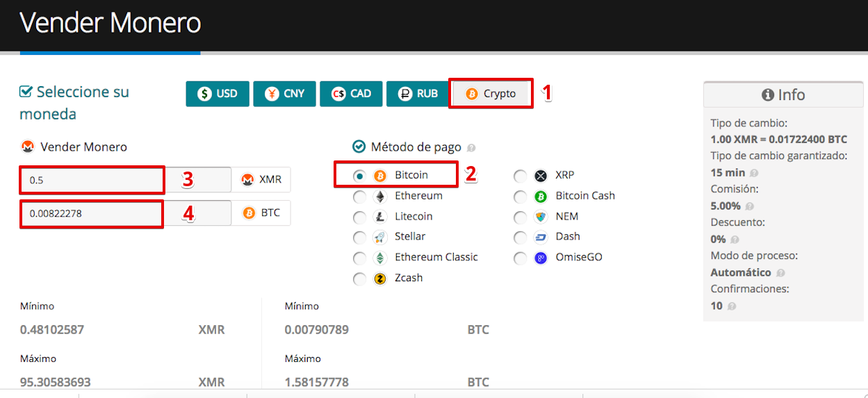Click help icon next to 15 min

pos(754,173)
